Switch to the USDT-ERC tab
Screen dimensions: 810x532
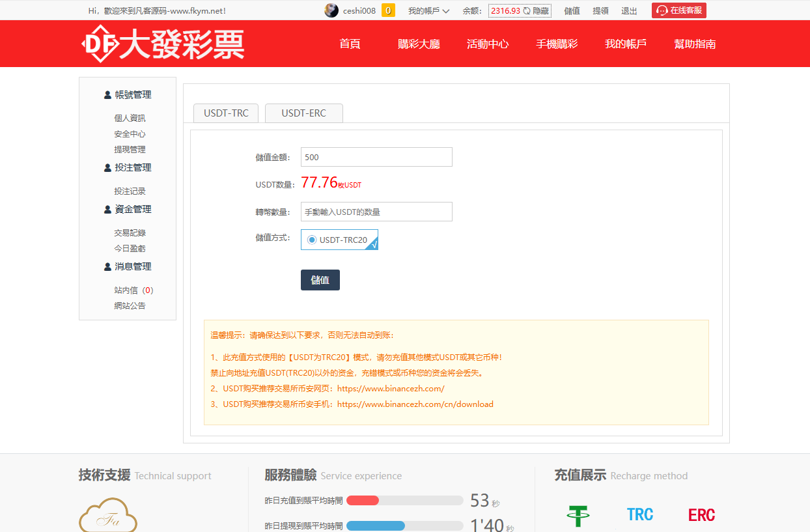click(x=303, y=113)
